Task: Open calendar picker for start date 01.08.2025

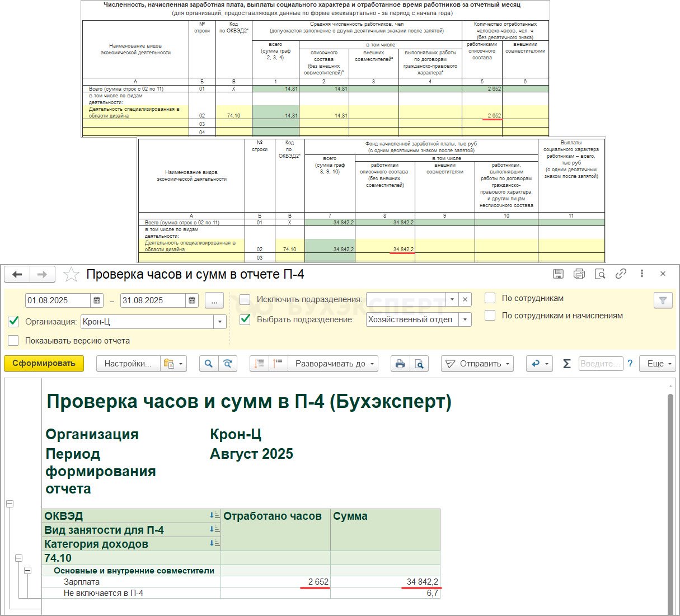Action: tap(97, 300)
